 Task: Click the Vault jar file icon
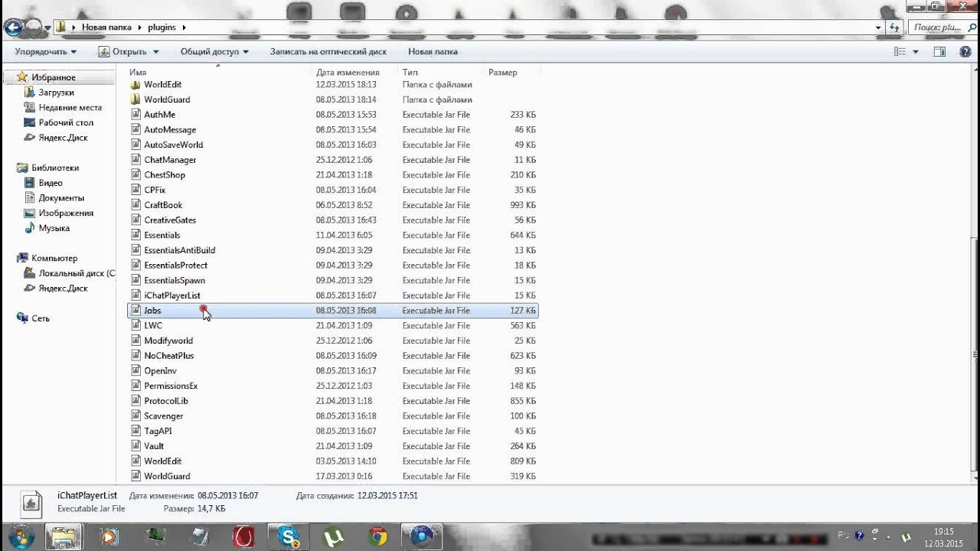[136, 446]
